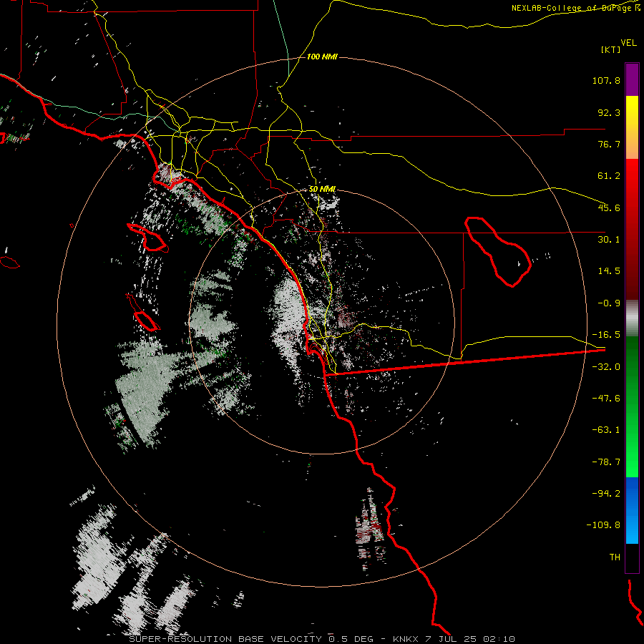Click the VEL legend title
This screenshot has height=644, width=644.
click(628, 43)
